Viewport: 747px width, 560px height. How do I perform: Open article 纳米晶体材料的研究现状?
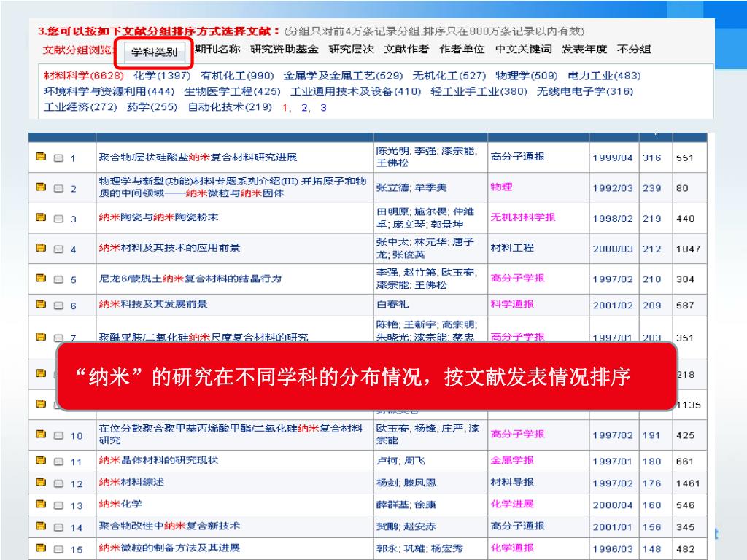click(158, 460)
